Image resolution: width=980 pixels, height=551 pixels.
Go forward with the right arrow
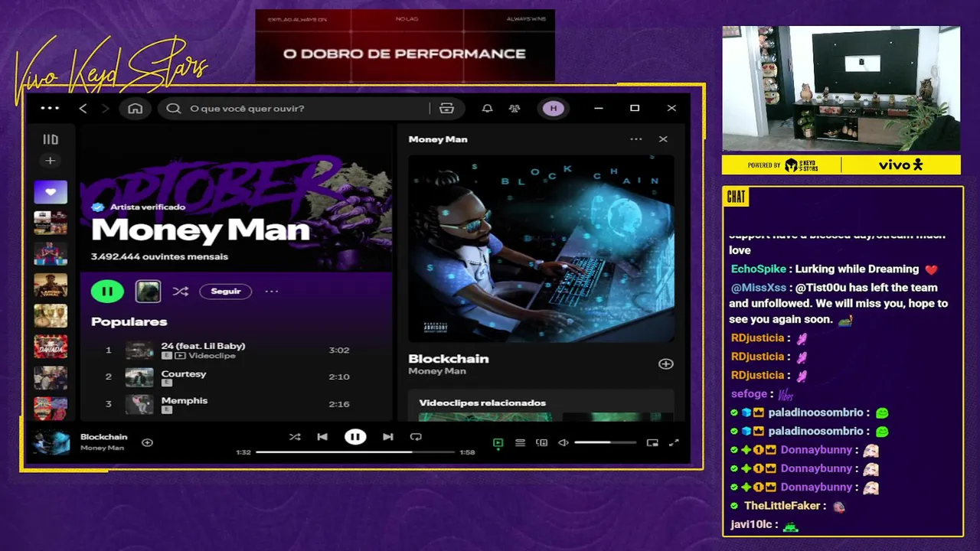click(x=105, y=108)
